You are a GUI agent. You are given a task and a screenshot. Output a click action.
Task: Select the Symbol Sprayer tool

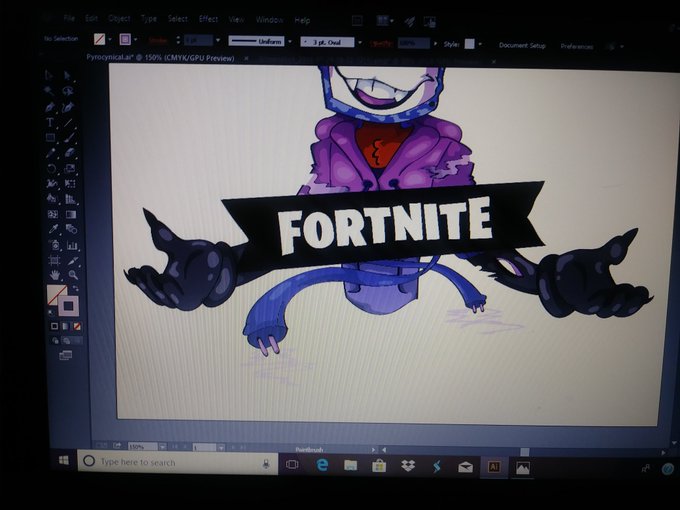coord(54,245)
